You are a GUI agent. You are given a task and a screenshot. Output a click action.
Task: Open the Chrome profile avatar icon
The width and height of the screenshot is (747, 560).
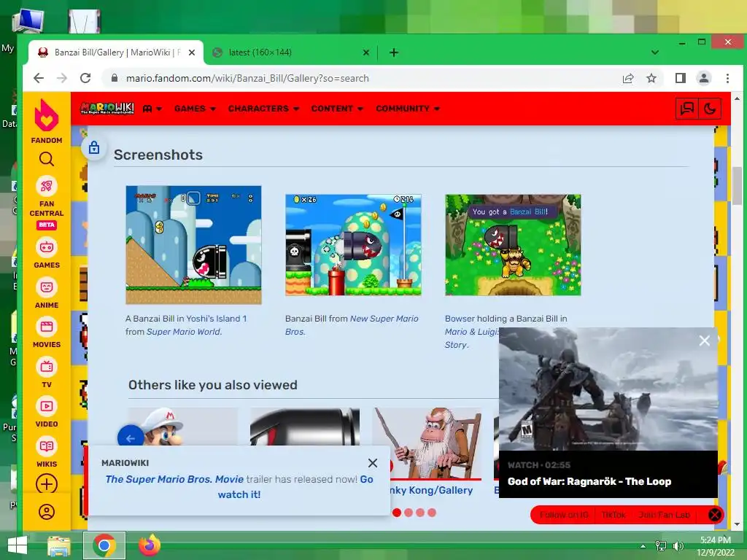coord(704,78)
